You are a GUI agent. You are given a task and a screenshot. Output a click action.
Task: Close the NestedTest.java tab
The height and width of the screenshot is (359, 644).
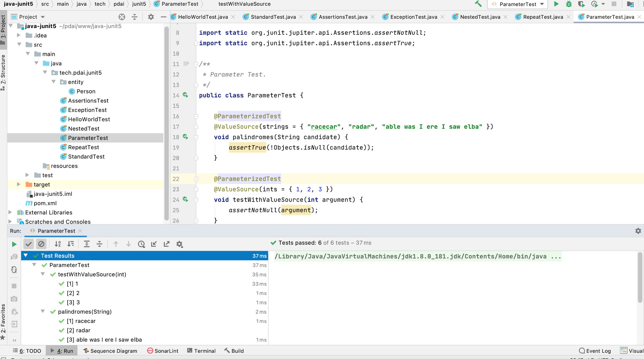[505, 17]
